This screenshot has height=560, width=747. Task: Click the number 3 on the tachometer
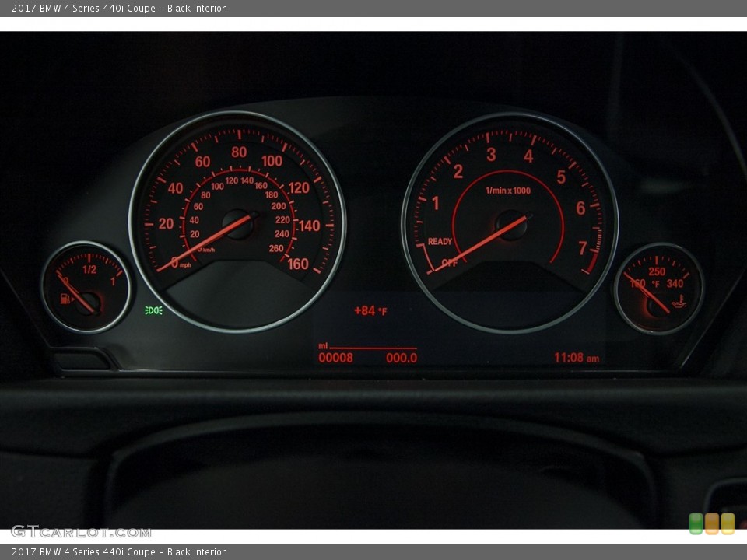coord(491,154)
